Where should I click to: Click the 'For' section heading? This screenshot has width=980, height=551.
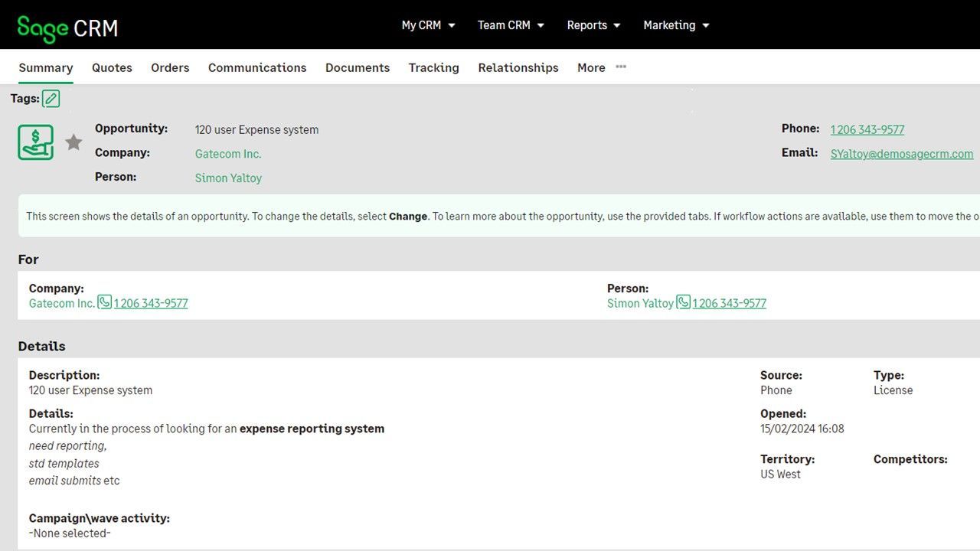(28, 259)
